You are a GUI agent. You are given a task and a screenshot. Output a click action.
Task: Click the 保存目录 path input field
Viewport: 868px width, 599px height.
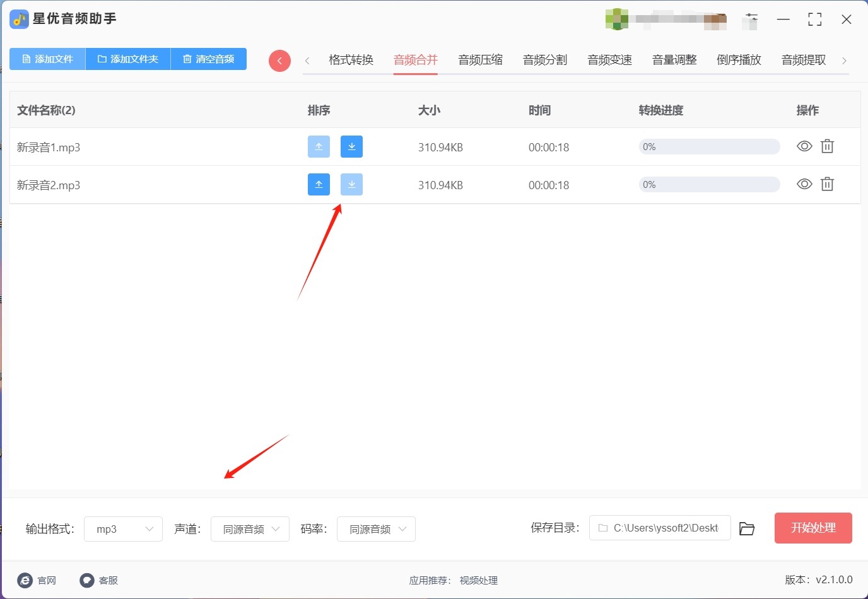click(660, 528)
